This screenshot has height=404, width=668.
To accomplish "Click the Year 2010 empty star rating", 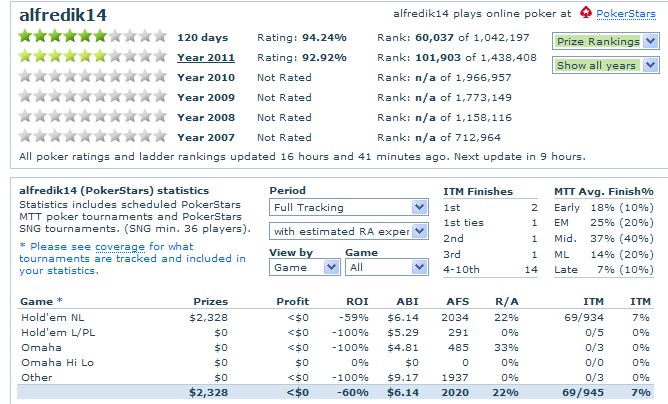I will (x=89, y=77).
